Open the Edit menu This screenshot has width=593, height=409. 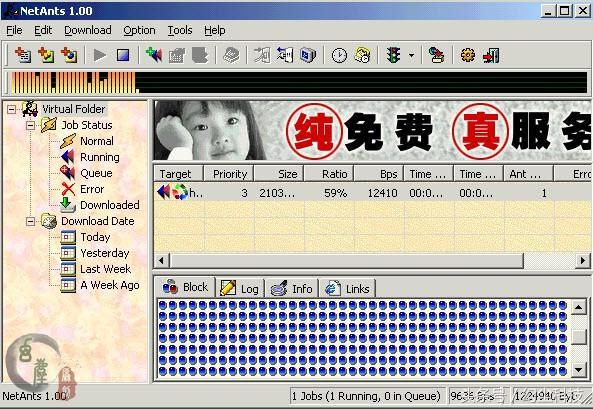coord(43,30)
